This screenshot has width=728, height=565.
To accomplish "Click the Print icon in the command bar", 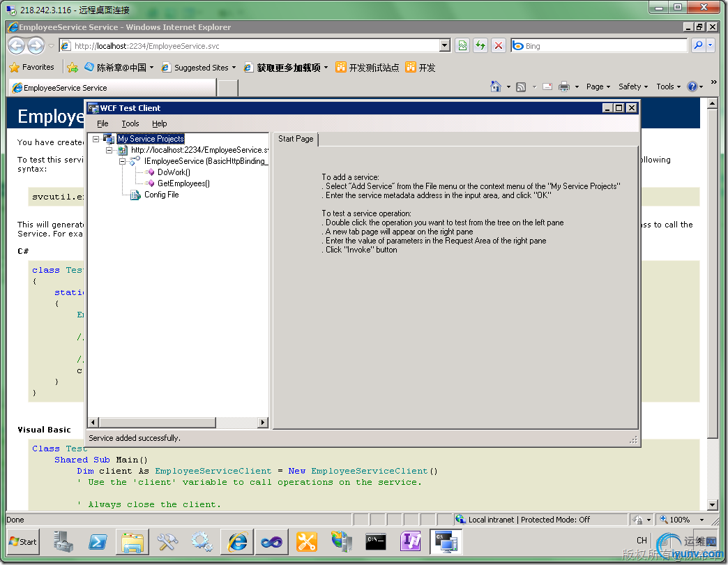I will click(564, 86).
